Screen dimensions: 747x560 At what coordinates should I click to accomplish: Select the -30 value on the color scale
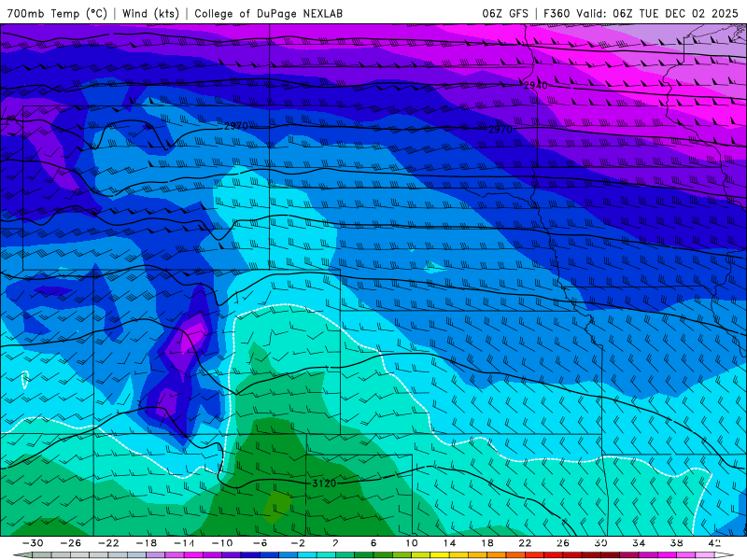(33, 543)
